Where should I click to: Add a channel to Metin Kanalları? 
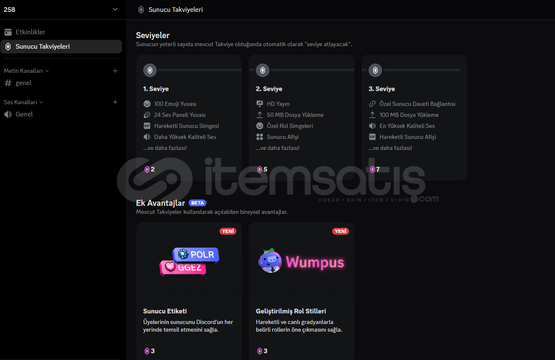click(115, 71)
